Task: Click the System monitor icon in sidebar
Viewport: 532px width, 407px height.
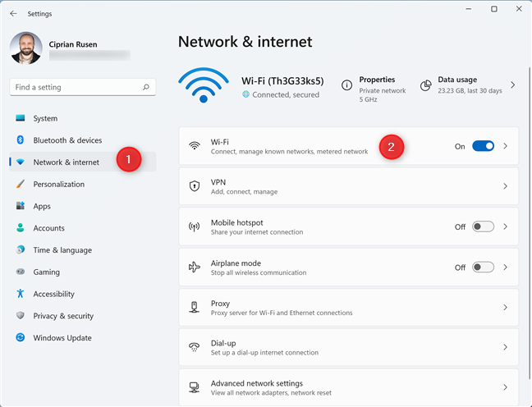Action: click(21, 118)
